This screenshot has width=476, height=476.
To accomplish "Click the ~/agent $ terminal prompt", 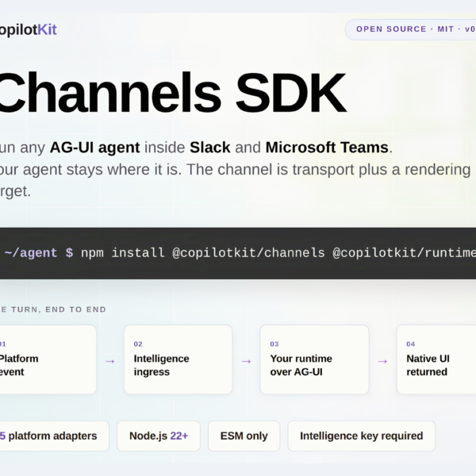I will pos(39,253).
